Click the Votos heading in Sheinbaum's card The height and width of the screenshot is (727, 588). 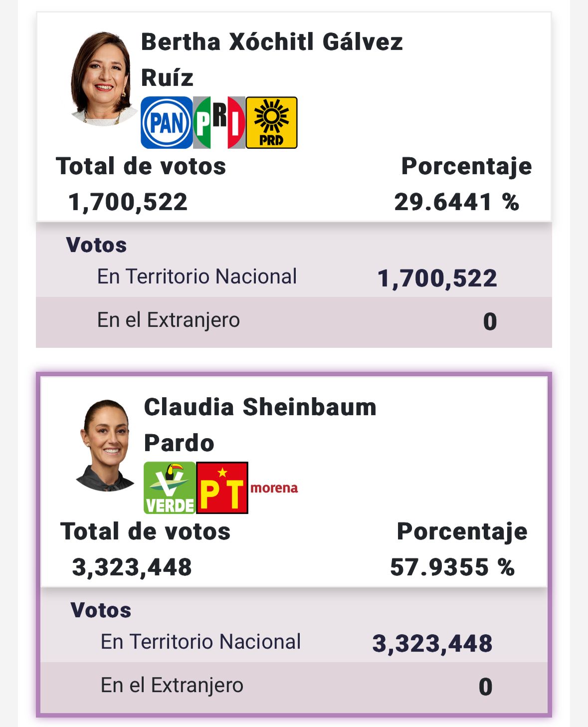101,610
